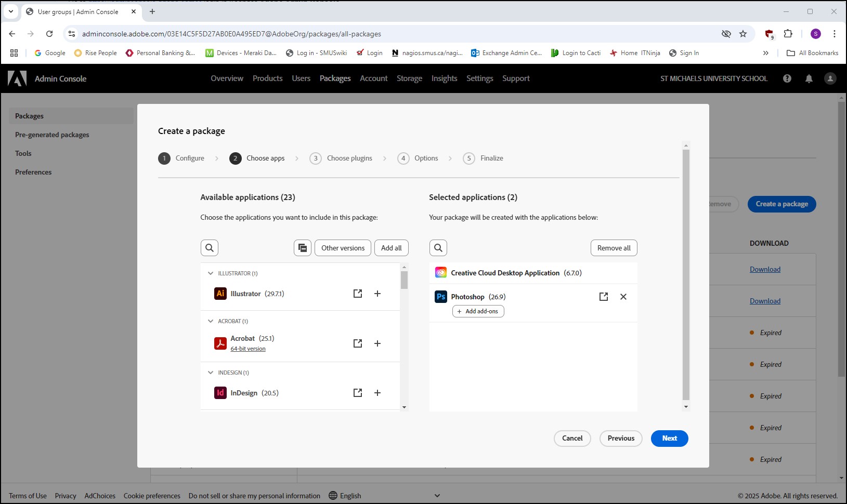This screenshot has height=504, width=847.
Task: Add Acrobat with its plus icon
Action: 377,343
